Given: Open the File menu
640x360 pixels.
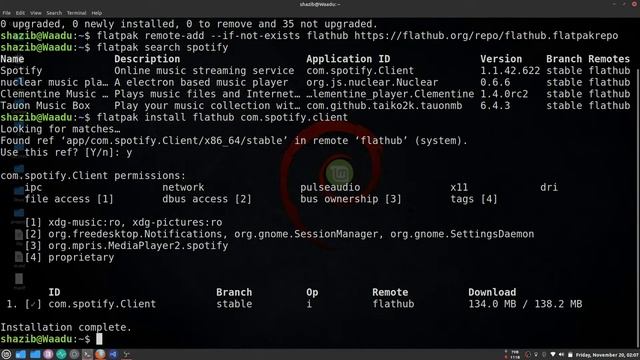Looking at the screenshot, I should (x=7, y=13).
